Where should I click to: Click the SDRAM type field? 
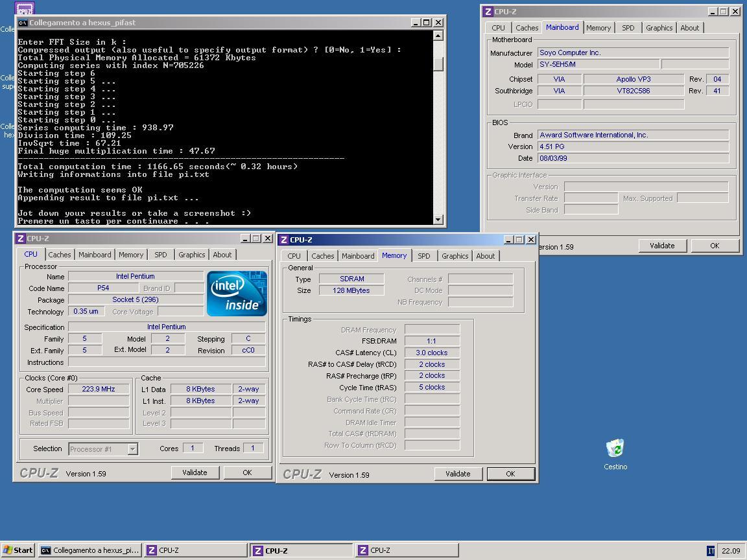pyautogui.click(x=351, y=279)
